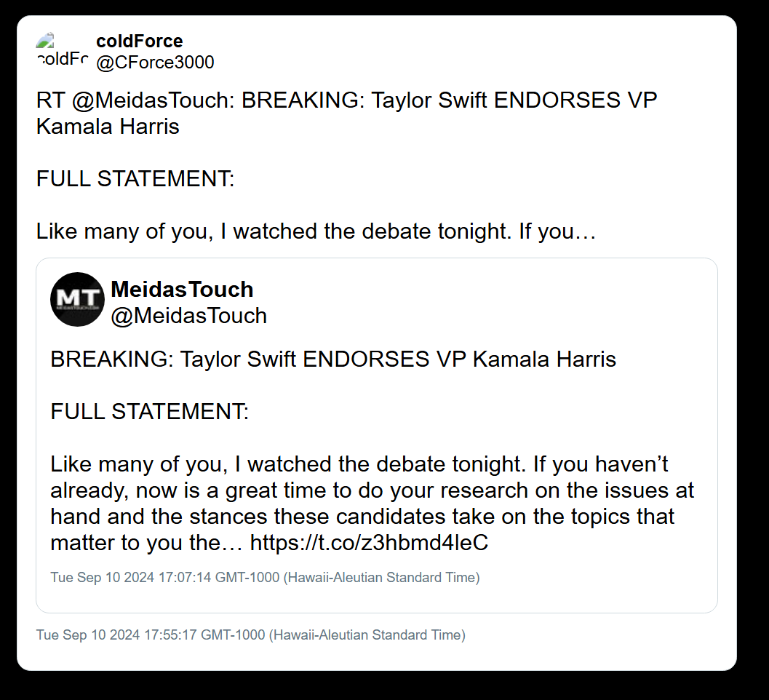
Task: Click the coldForce display name
Action: (x=139, y=41)
